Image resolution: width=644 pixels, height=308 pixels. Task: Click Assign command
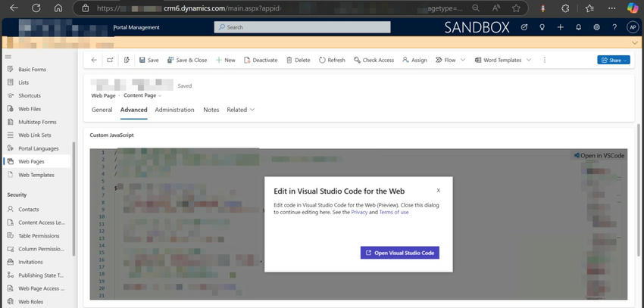(x=414, y=60)
